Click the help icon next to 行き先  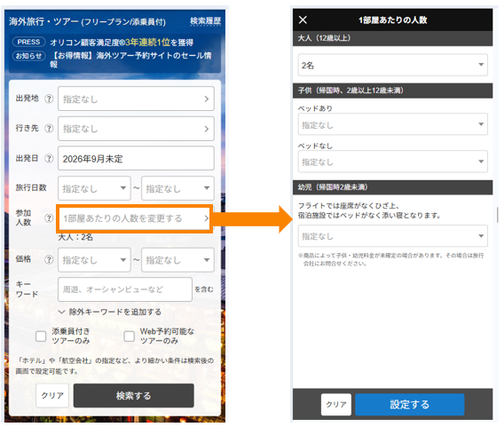49,129
